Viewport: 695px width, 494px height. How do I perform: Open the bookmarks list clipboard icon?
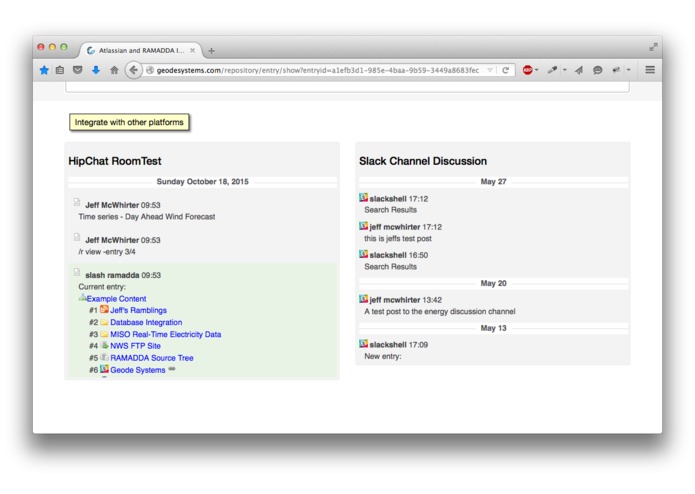60,70
